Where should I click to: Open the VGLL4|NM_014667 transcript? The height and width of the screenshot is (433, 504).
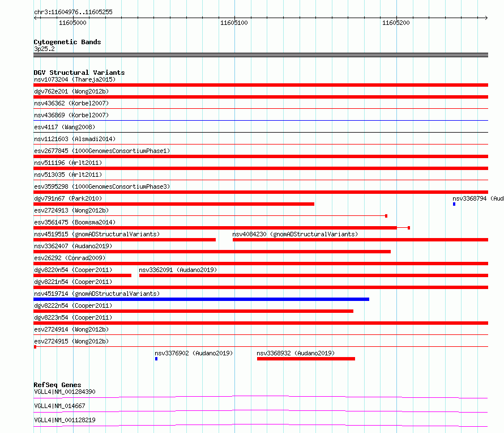click(x=59, y=406)
